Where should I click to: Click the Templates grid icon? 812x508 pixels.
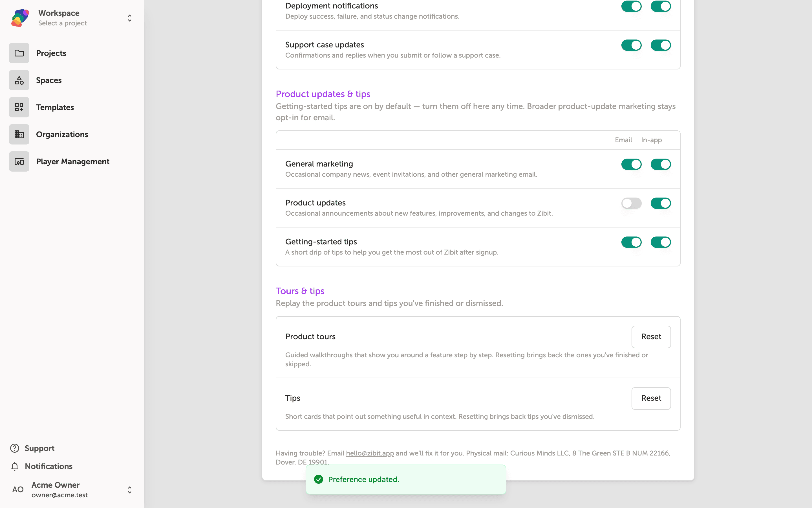[x=19, y=107]
